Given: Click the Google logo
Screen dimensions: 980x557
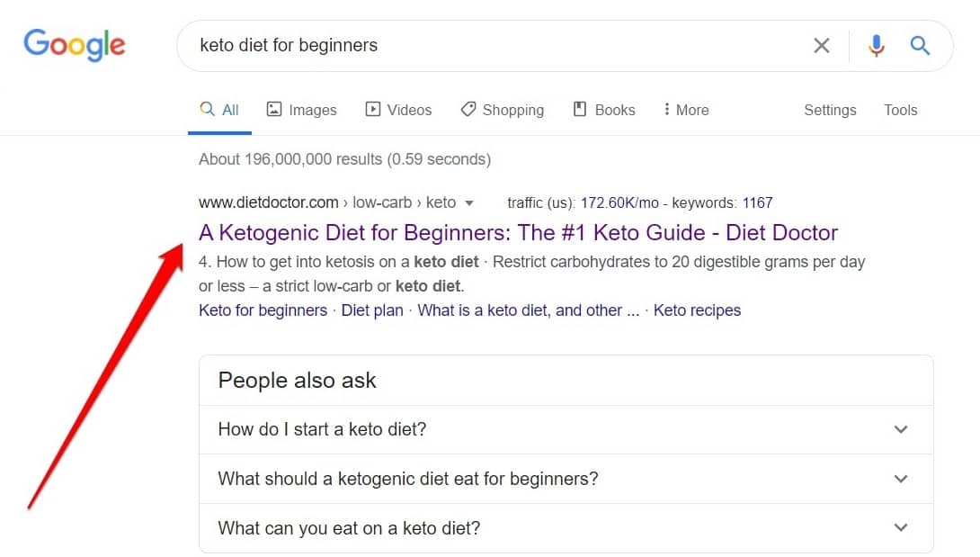Looking at the screenshot, I should click(75, 45).
